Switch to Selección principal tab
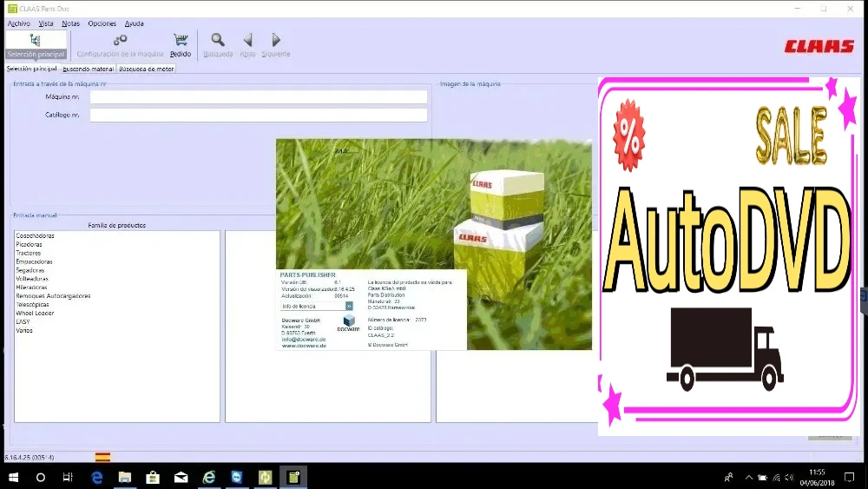Viewport: 868px width, 489px height. point(31,69)
